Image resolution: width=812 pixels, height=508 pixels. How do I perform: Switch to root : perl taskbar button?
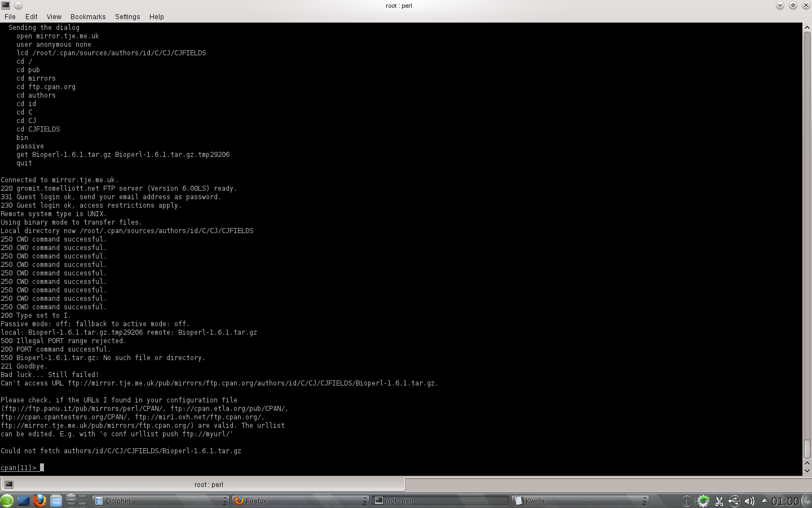(x=440, y=501)
